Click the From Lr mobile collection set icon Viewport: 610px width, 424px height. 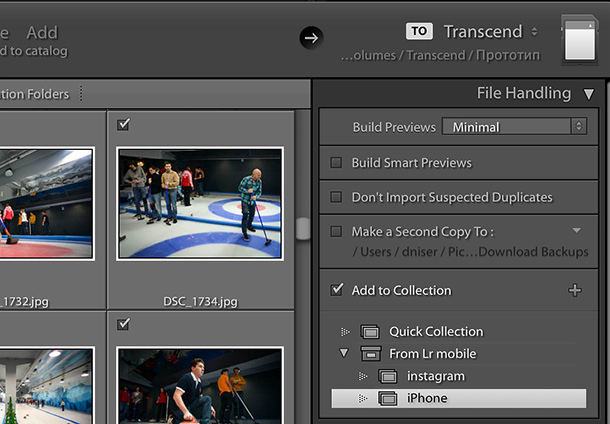click(x=370, y=353)
